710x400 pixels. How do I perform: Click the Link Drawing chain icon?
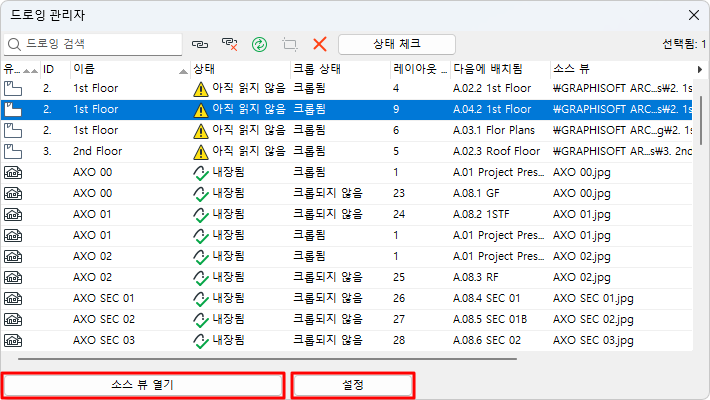coord(200,44)
